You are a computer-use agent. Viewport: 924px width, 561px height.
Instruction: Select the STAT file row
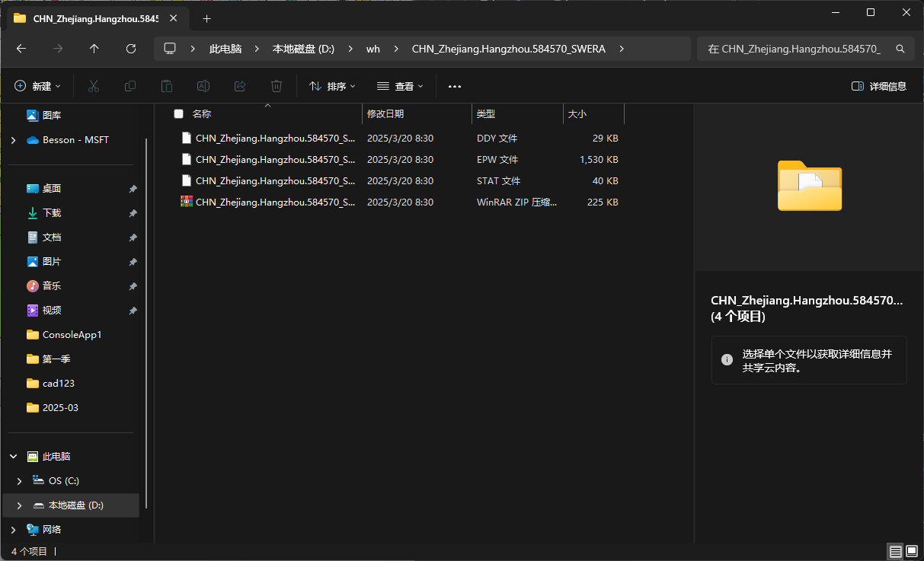point(400,181)
